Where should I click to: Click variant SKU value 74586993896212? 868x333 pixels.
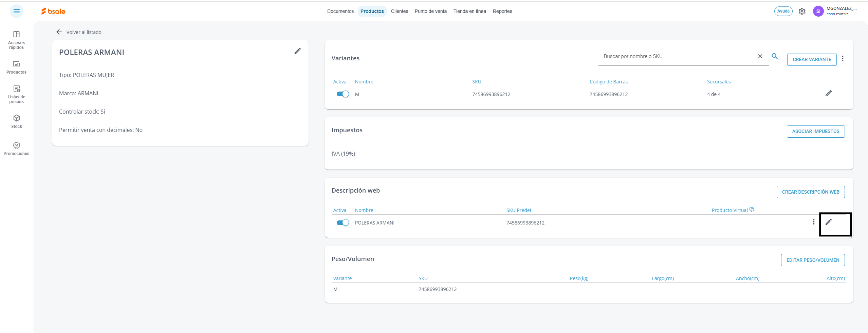point(491,94)
